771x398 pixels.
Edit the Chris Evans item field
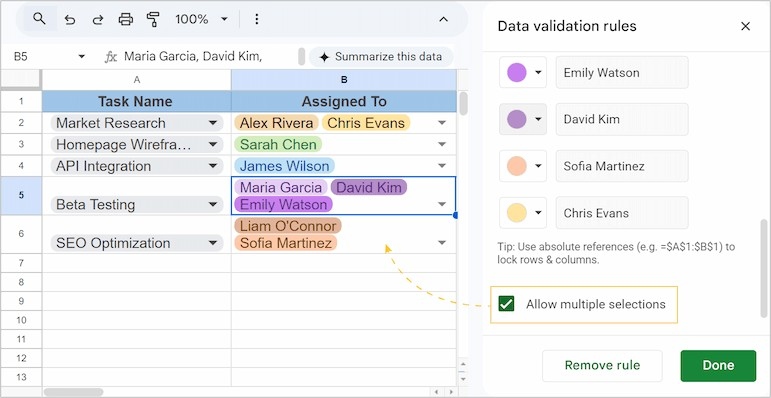pos(622,213)
